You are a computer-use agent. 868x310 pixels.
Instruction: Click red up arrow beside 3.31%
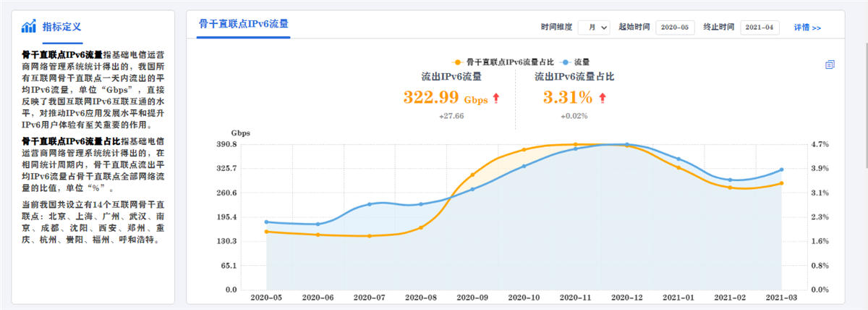coord(603,99)
